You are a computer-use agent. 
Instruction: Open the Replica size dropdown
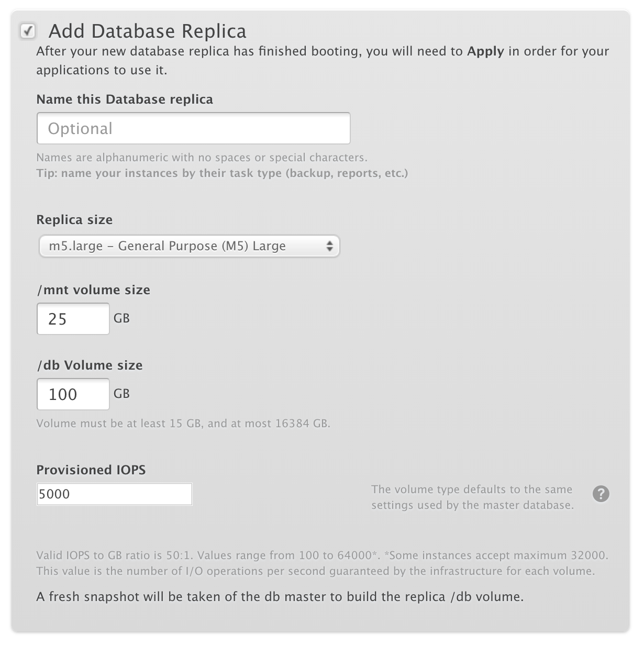point(188,246)
